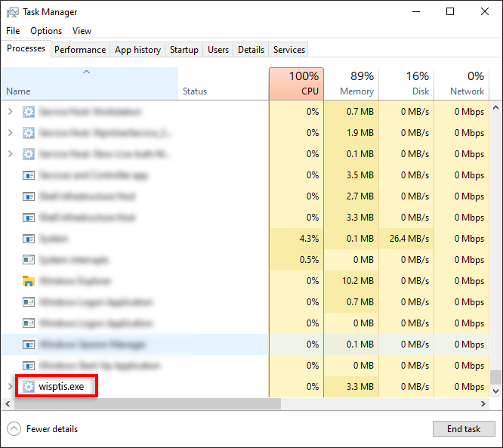This screenshot has height=448, width=503.
Task: Click the gear icon in the 1.9 MB memory row
Action: tap(29, 133)
